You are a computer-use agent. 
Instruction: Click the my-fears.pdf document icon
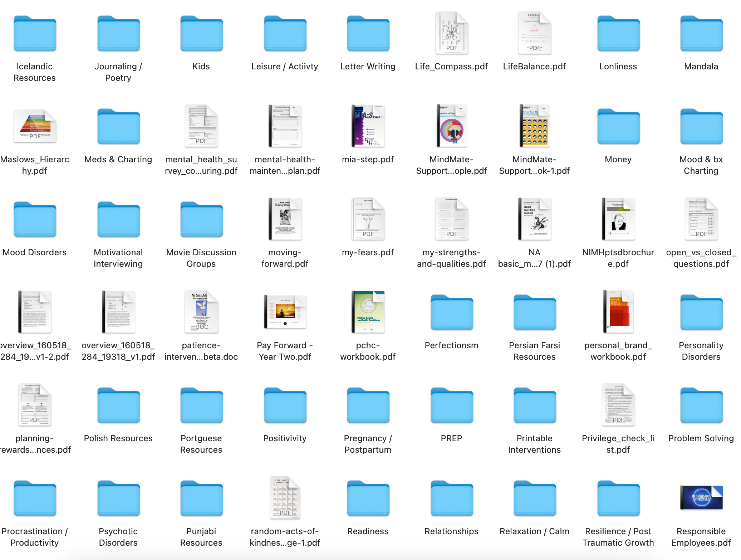click(x=368, y=219)
